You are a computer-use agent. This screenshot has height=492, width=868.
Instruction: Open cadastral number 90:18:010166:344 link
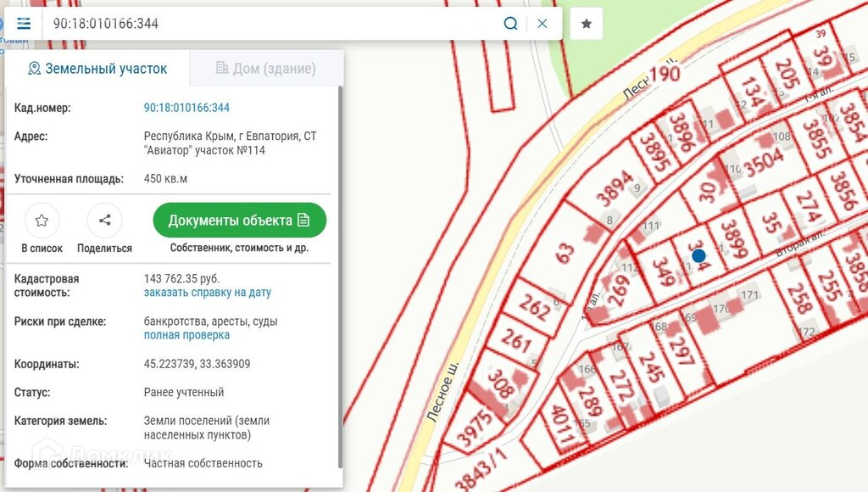click(x=186, y=108)
